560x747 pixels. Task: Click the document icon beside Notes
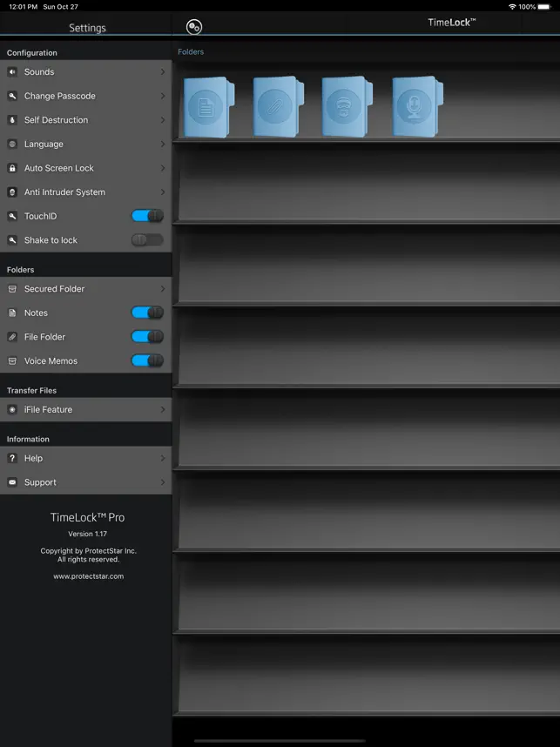pos(12,313)
